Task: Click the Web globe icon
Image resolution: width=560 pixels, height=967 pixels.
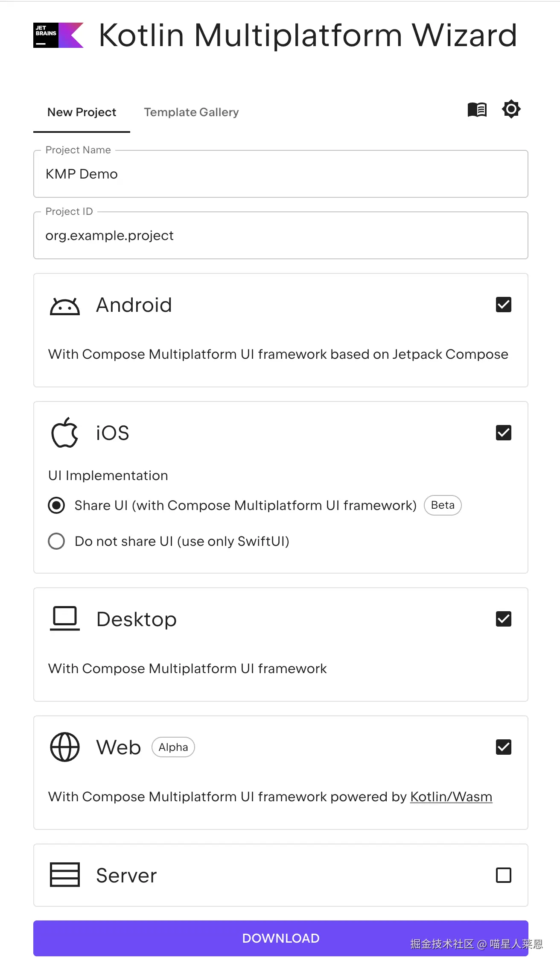Action: (65, 747)
